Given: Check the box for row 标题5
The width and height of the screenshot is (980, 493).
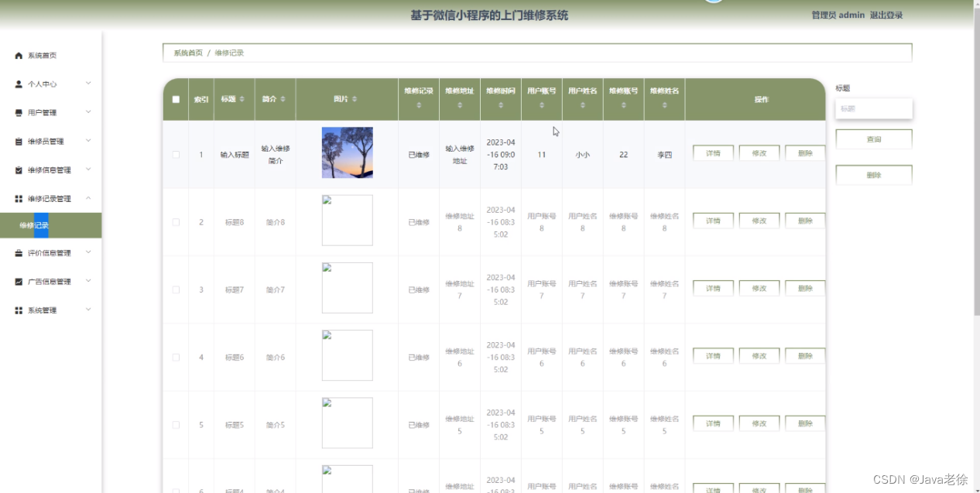Looking at the screenshot, I should pos(176,425).
